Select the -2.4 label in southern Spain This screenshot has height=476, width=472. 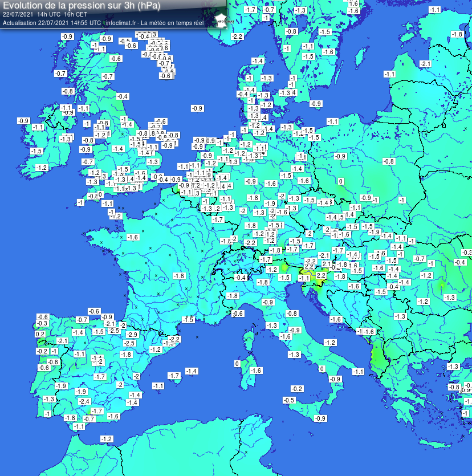coord(84,401)
